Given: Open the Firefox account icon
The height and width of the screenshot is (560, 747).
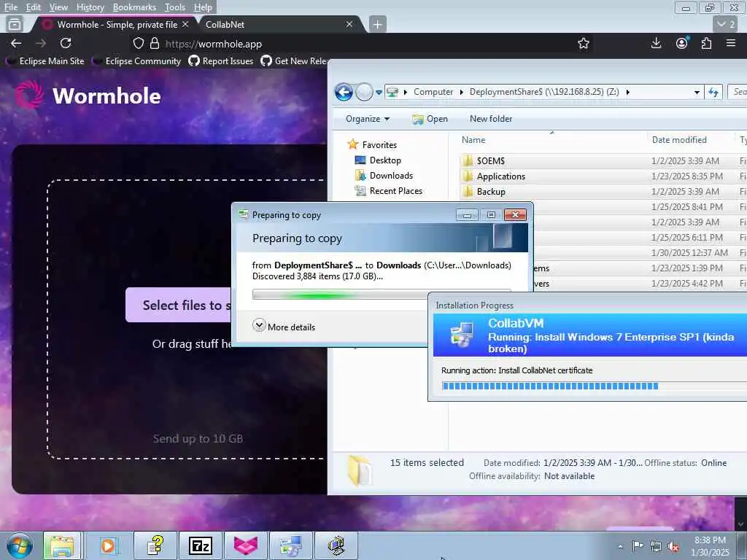Looking at the screenshot, I should tap(682, 43).
